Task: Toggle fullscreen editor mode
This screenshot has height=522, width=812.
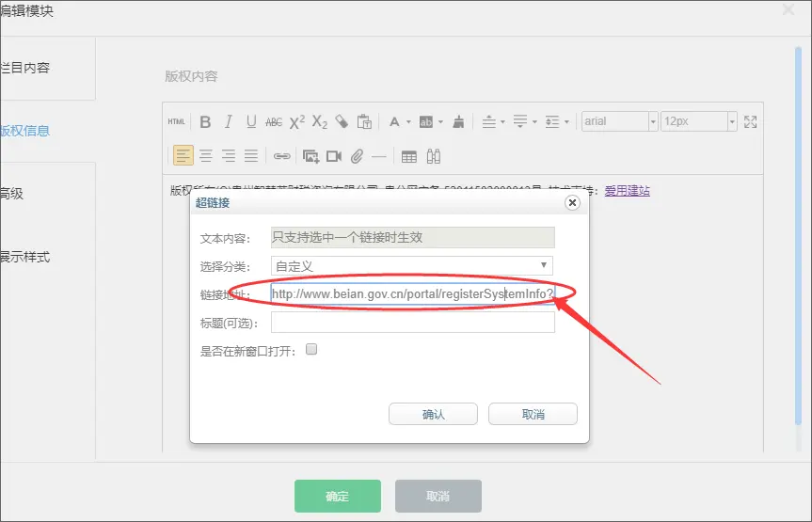Action: click(750, 121)
